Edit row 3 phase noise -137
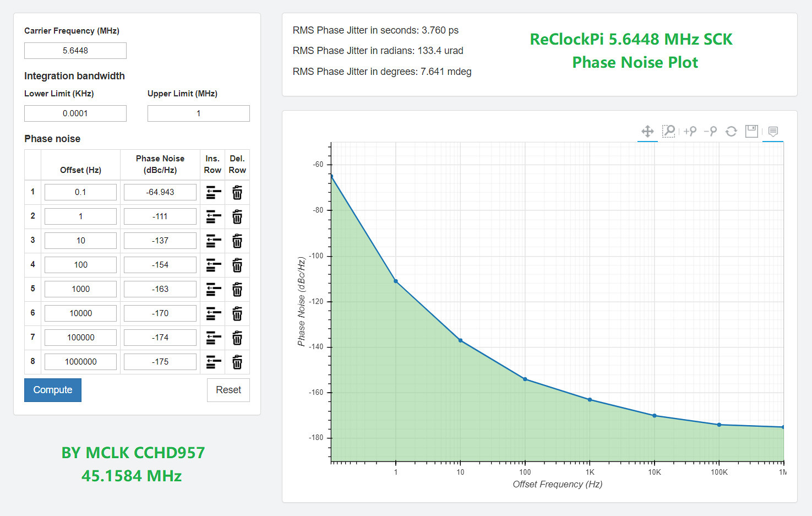The image size is (812, 516). pos(160,241)
